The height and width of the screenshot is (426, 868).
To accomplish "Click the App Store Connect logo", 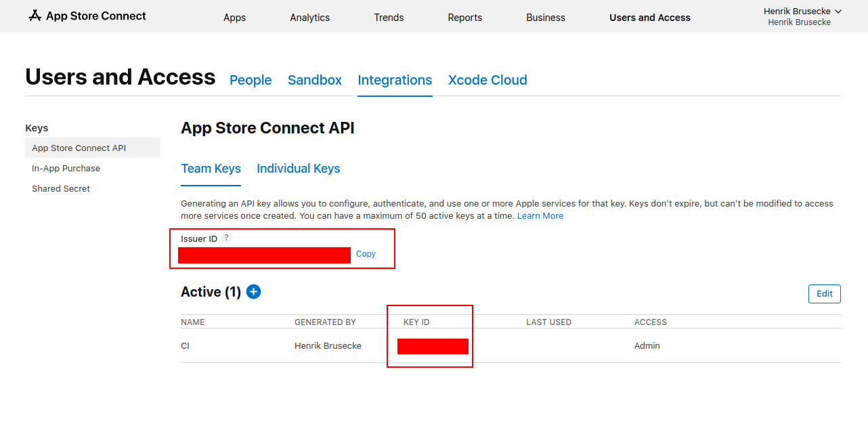I will point(87,16).
